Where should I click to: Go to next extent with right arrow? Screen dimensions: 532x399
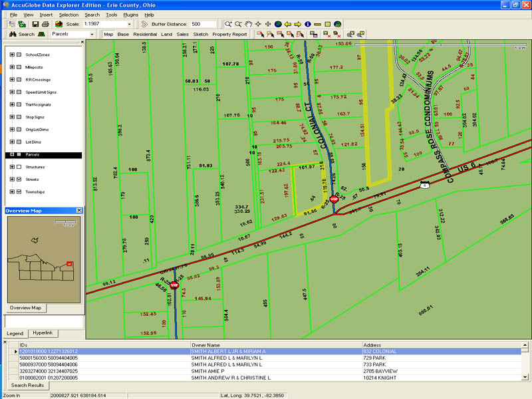point(297,24)
